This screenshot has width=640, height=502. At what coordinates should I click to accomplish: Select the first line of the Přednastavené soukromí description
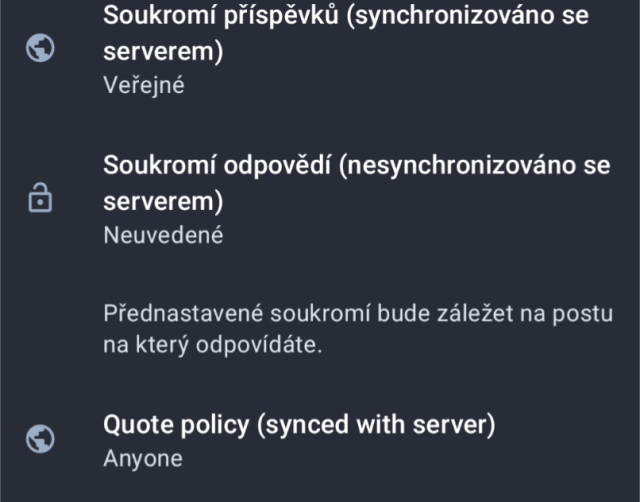click(358, 313)
